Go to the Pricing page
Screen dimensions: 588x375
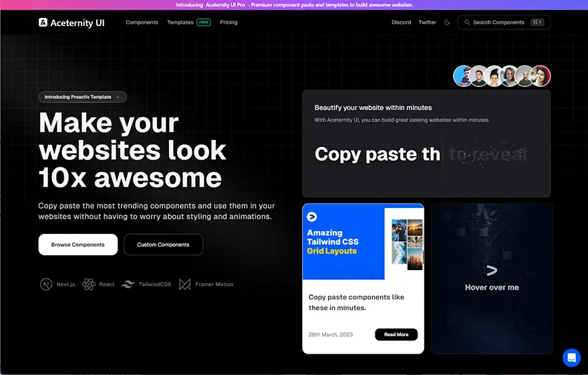coord(229,23)
